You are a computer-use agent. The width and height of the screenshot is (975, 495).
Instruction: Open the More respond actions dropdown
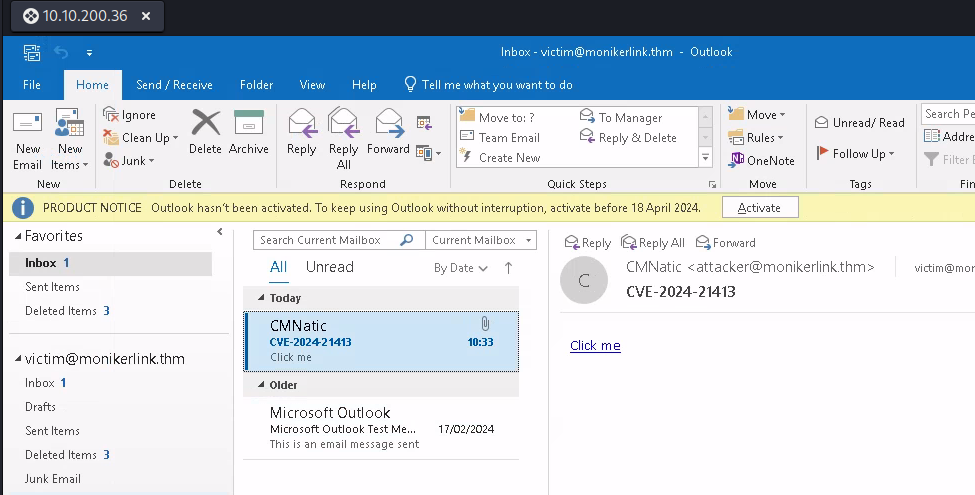(428, 152)
